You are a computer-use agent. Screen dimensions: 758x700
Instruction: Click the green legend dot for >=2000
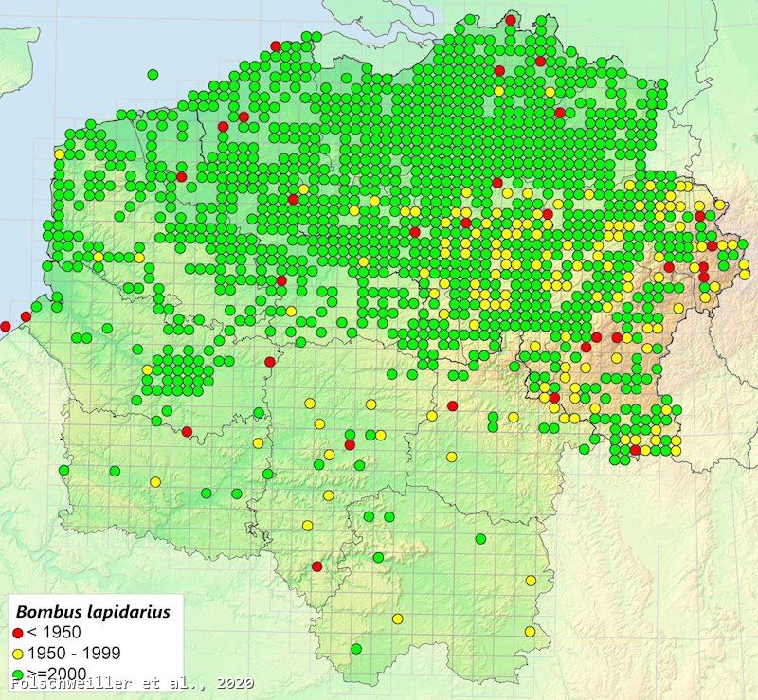[18, 673]
